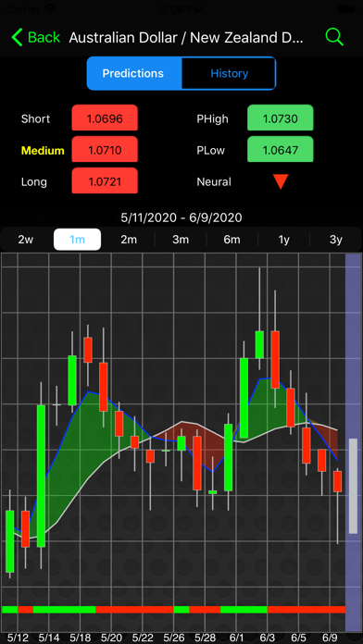The width and height of the screenshot is (363, 644).
Task: Tap the 6/3 date axis label
Action: click(x=268, y=638)
